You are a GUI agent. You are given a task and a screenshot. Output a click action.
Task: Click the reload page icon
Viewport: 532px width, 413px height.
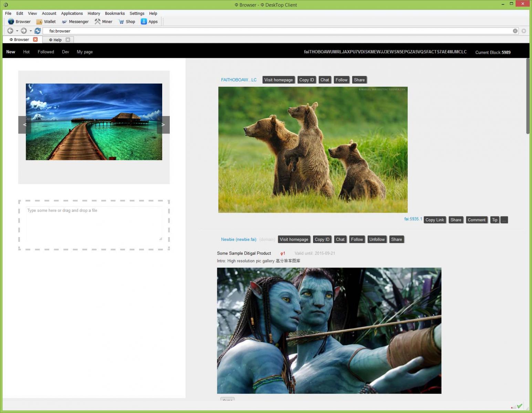pyautogui.click(x=38, y=31)
